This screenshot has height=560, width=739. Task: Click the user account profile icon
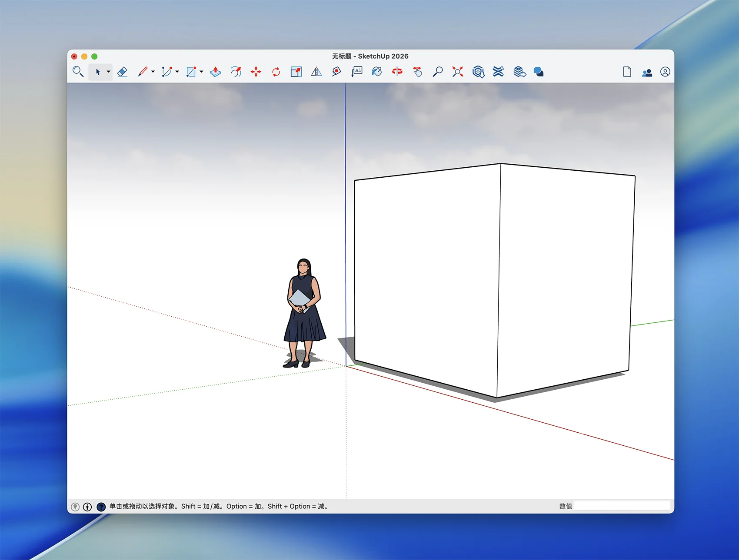(x=665, y=72)
